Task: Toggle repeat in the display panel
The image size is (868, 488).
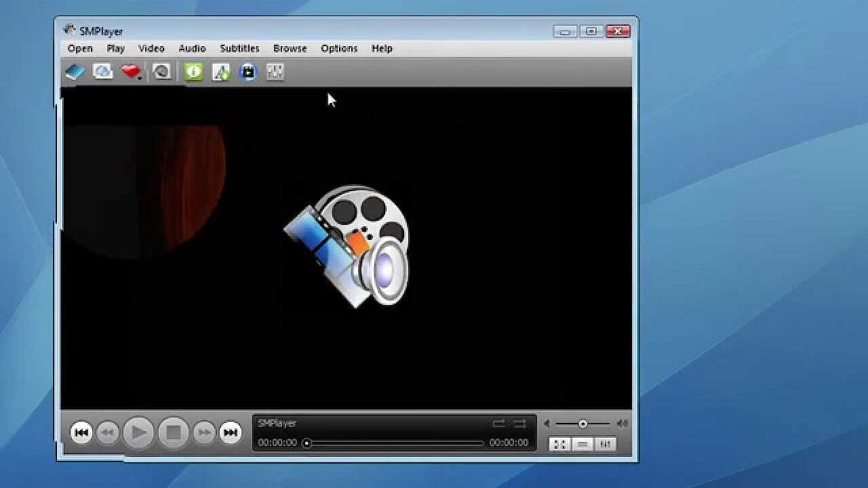Action: (498, 424)
